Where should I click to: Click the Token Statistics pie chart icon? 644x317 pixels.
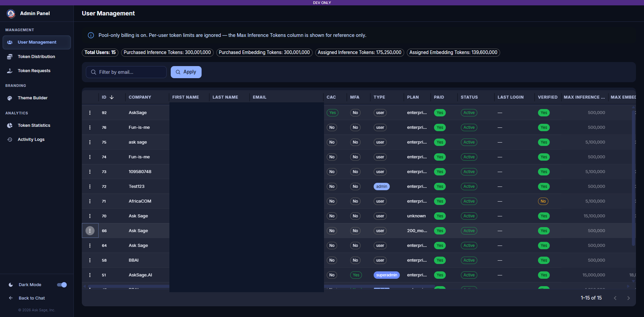click(10, 125)
